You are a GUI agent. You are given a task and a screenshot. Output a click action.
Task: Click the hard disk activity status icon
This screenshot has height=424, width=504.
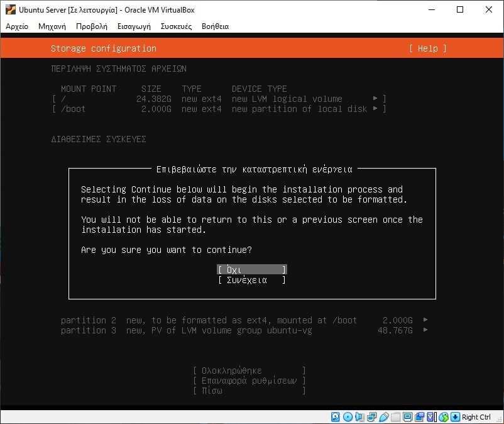pyautogui.click(x=335, y=417)
